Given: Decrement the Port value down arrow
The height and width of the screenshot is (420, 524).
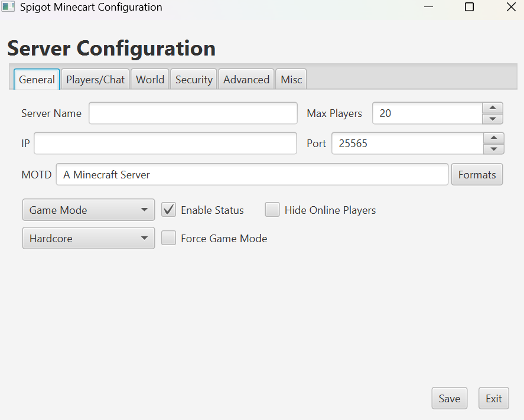Looking at the screenshot, I should tap(494, 149).
